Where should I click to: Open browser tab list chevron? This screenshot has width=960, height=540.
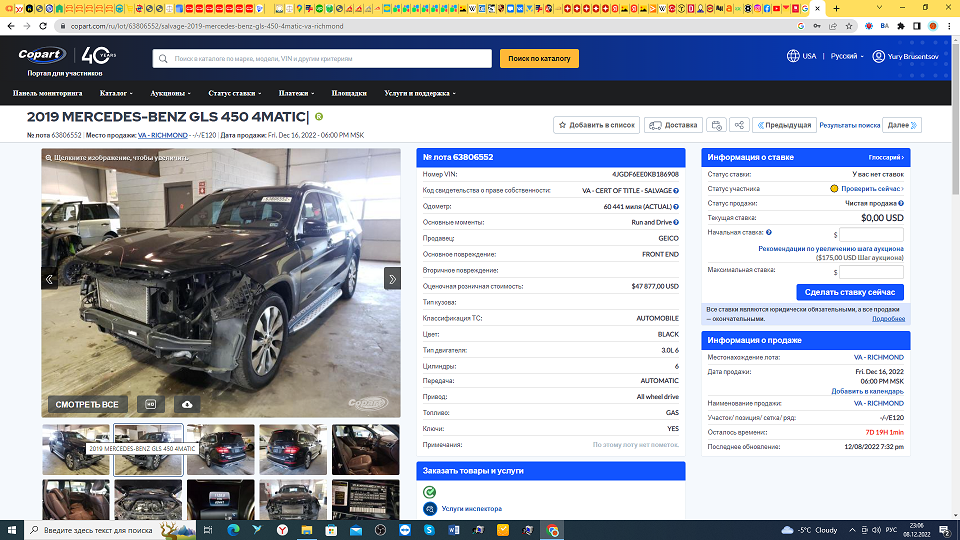coord(879,8)
